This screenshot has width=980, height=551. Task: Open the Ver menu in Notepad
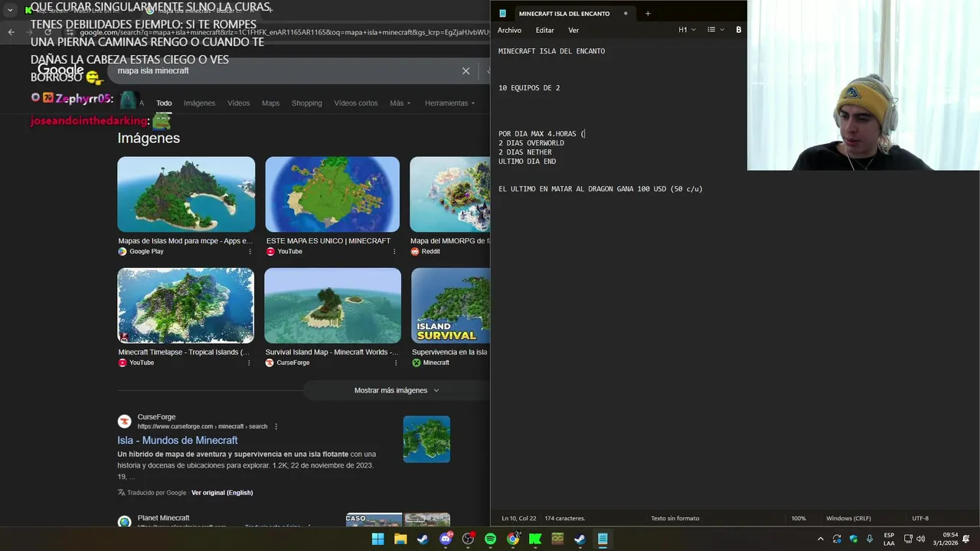pyautogui.click(x=573, y=30)
